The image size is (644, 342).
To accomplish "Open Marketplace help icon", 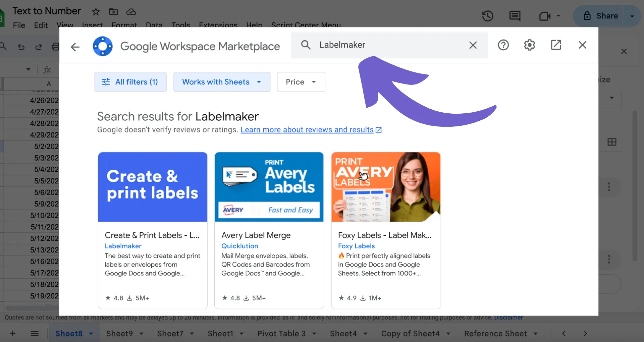I will [x=503, y=45].
